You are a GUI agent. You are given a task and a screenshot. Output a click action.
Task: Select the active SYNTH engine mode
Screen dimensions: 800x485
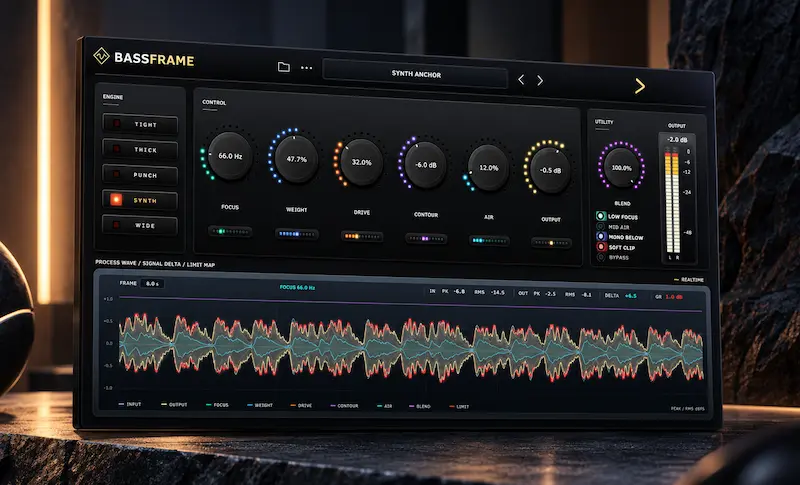click(x=140, y=200)
